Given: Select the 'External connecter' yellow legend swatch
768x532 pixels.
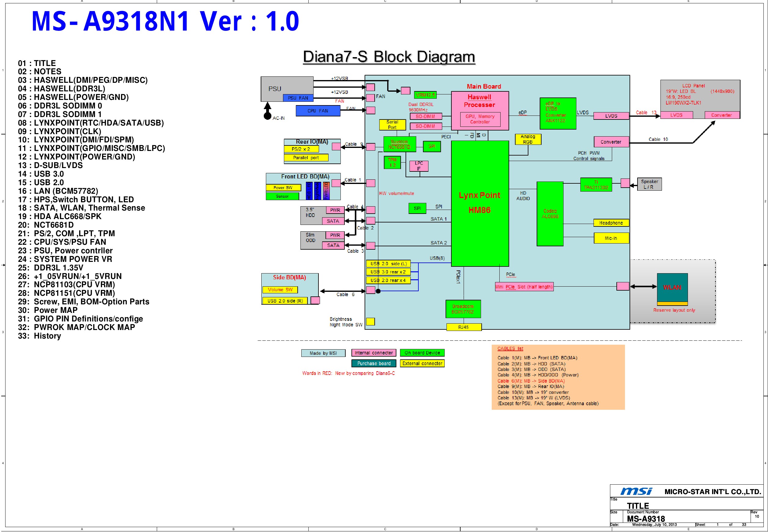Looking at the screenshot, I should 422,363.
